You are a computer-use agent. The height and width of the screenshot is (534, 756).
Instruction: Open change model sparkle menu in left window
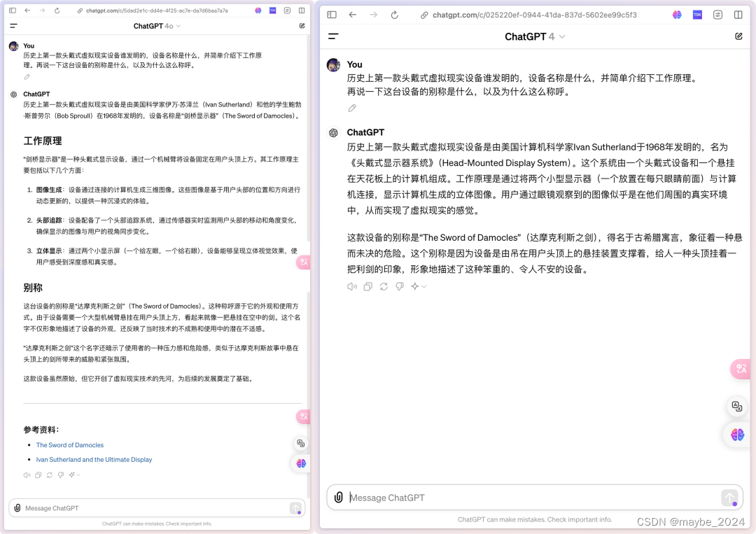[x=73, y=475]
